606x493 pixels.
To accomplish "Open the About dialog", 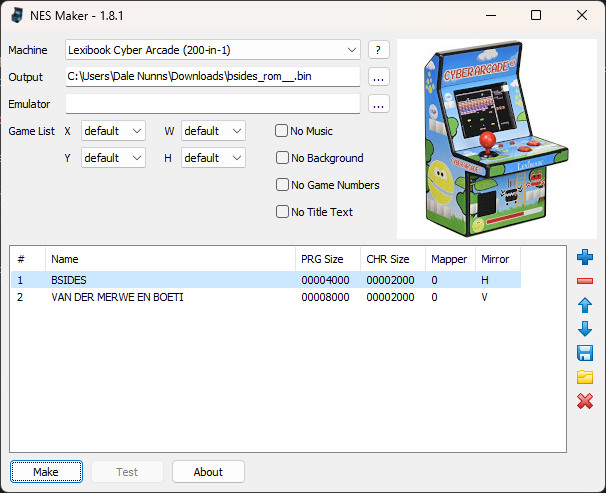I will point(208,472).
